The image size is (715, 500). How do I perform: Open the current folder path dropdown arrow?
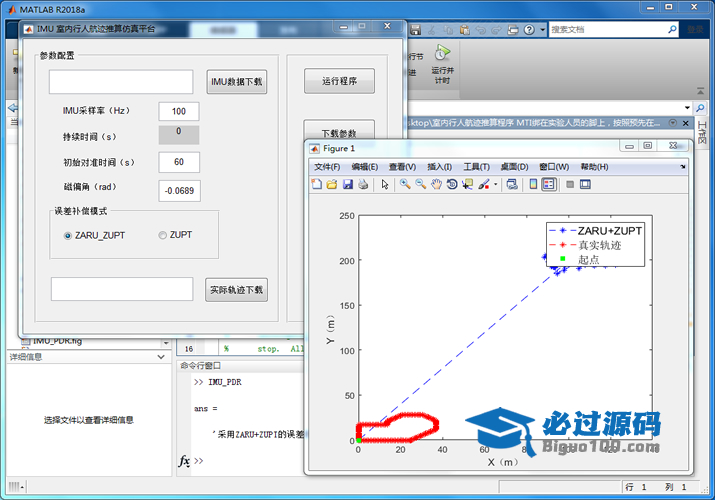tap(687, 108)
